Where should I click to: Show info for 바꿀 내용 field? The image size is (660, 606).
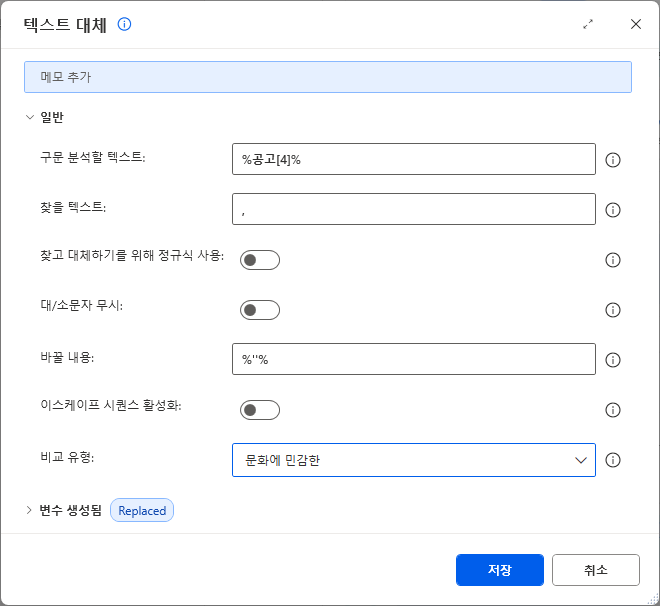click(612, 360)
